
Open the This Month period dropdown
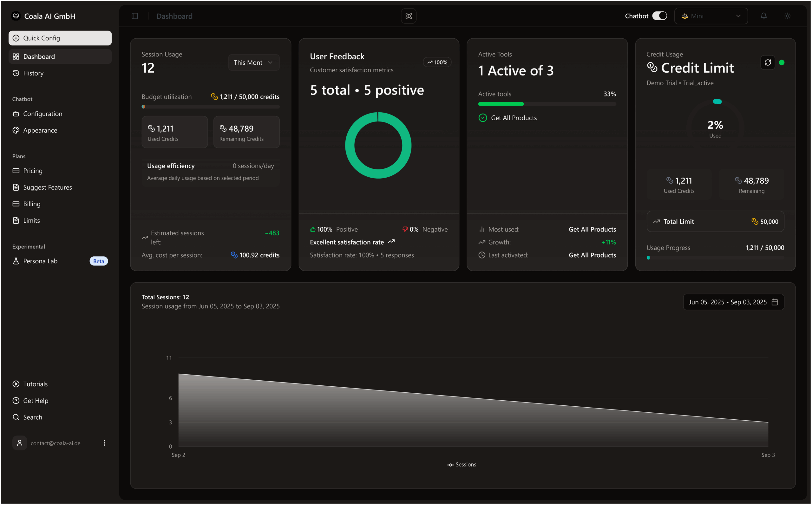click(253, 62)
